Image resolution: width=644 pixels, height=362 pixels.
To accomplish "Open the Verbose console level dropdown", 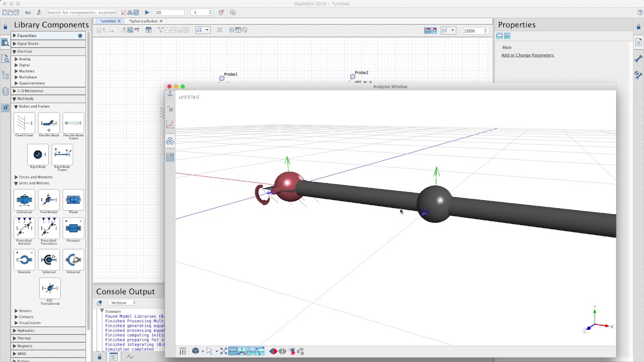I will click(122, 303).
